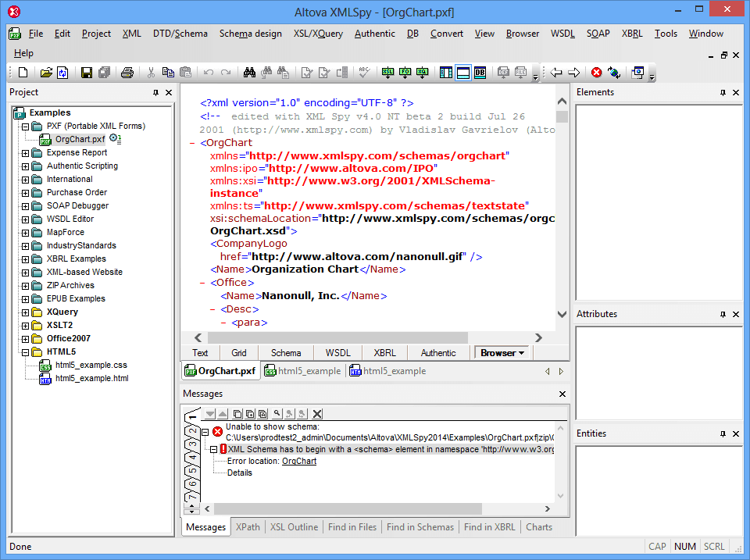
Task: Click the editor vertical scrollbar down arrow
Action: (562, 314)
